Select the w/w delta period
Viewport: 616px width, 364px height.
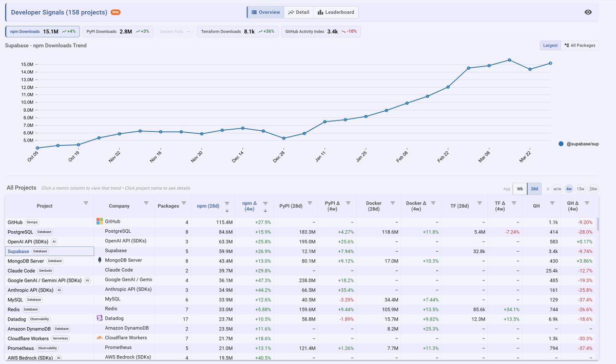tap(557, 189)
